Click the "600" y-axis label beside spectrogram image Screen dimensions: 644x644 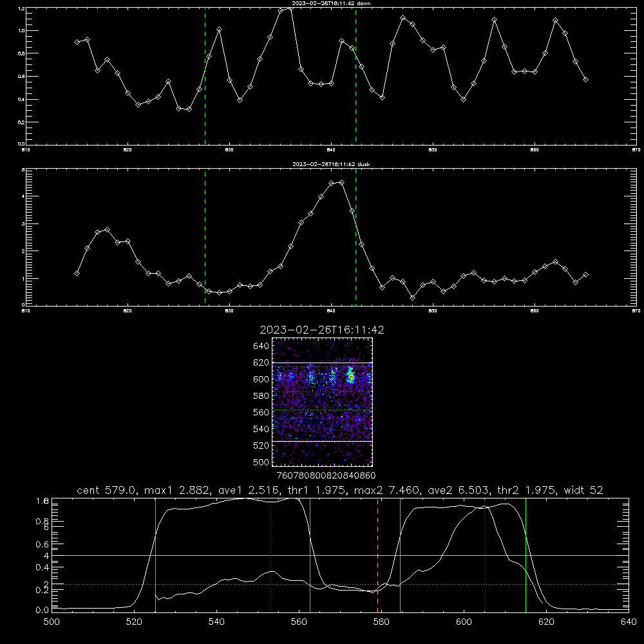pos(261,379)
